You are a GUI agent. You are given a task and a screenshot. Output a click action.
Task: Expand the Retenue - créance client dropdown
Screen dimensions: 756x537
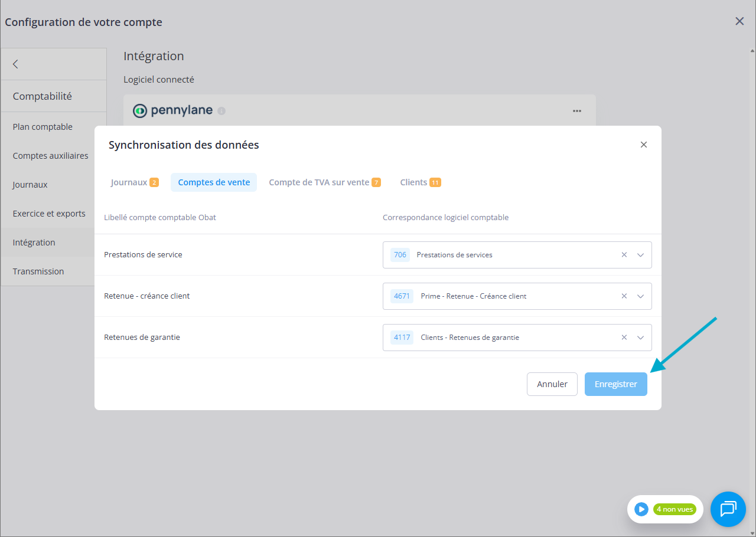pyautogui.click(x=640, y=296)
